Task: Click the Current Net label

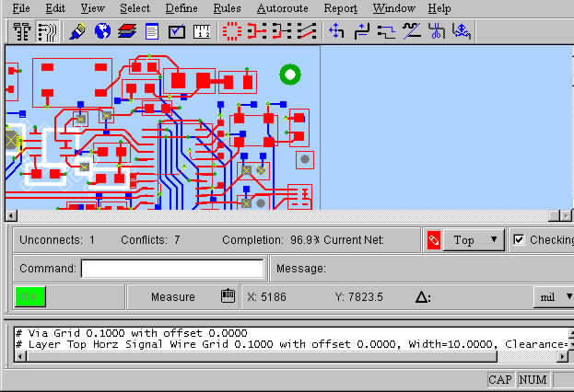Action: pyautogui.click(x=354, y=240)
